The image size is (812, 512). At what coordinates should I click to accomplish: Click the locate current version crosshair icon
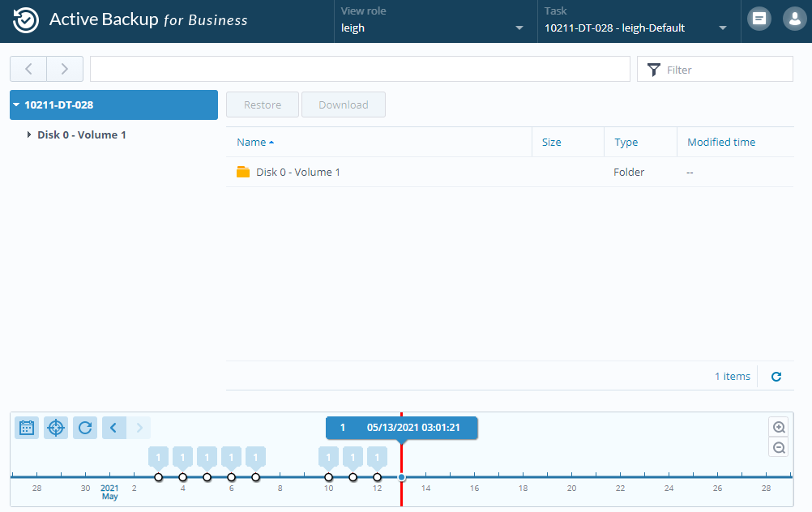[x=56, y=428]
